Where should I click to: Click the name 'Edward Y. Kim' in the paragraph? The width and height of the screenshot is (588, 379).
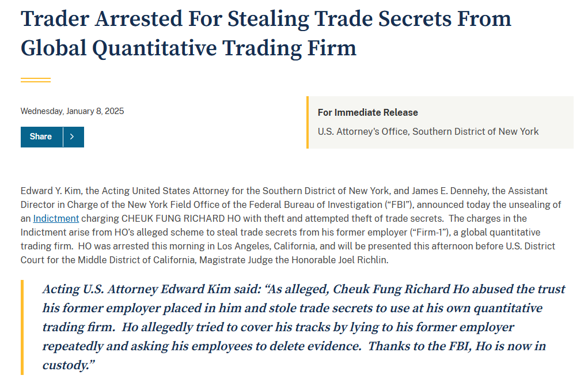[51, 191]
